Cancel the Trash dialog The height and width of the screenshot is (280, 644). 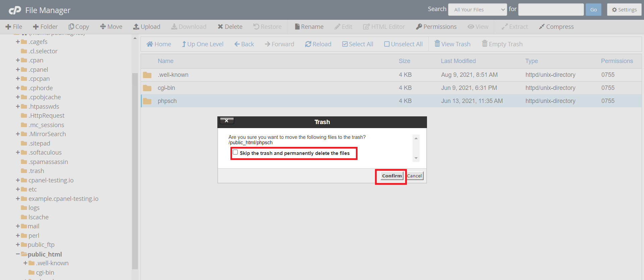415,176
